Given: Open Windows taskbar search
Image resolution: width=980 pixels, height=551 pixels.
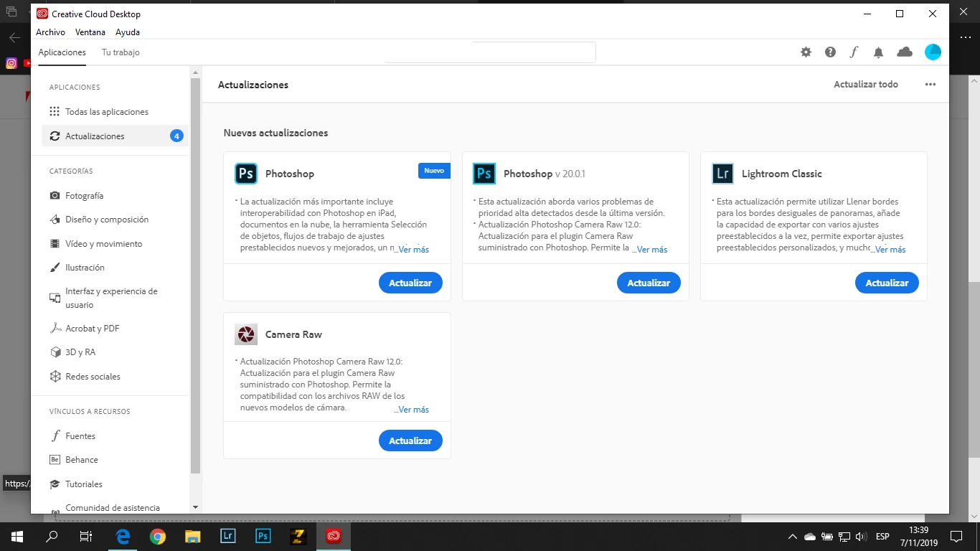Looking at the screenshot, I should pos(52,536).
